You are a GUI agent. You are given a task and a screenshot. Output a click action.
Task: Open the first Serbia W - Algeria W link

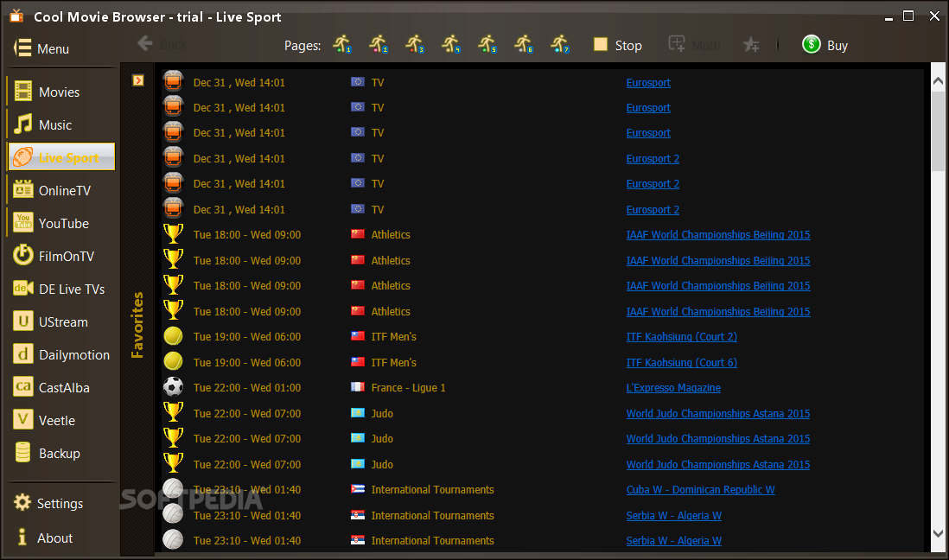point(673,516)
